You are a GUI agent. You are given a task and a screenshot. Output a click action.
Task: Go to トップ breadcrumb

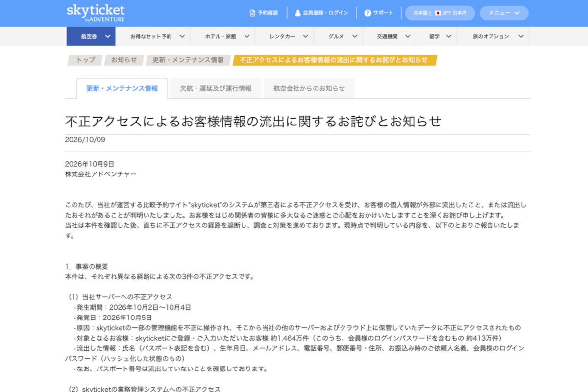click(x=85, y=60)
